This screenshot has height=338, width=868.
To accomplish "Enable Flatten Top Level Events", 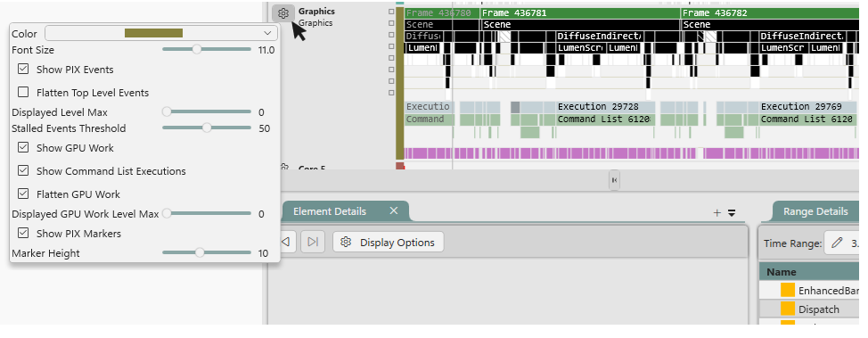I will click(x=23, y=92).
